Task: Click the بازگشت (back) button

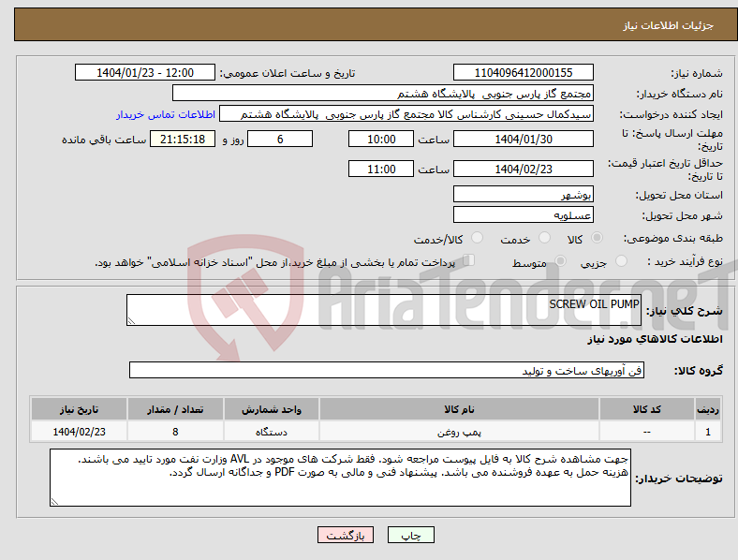Action: [346, 535]
